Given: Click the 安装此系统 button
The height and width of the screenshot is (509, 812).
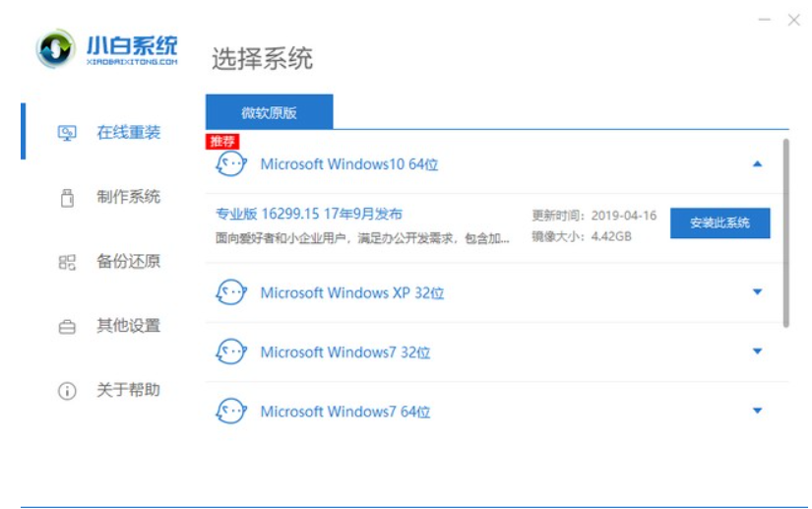Looking at the screenshot, I should coord(719,223).
